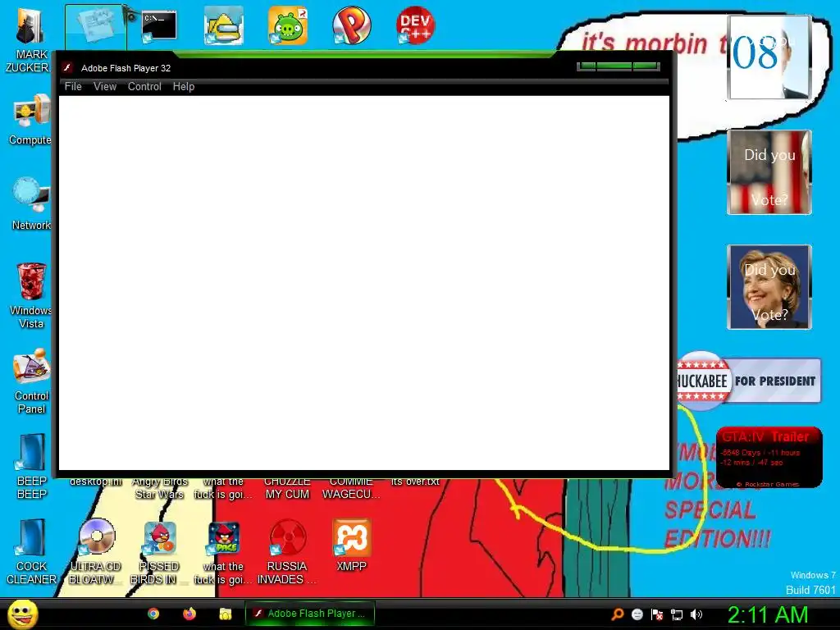
Task: Launch the command prompt shortcut on the desktop
Action: (x=159, y=26)
